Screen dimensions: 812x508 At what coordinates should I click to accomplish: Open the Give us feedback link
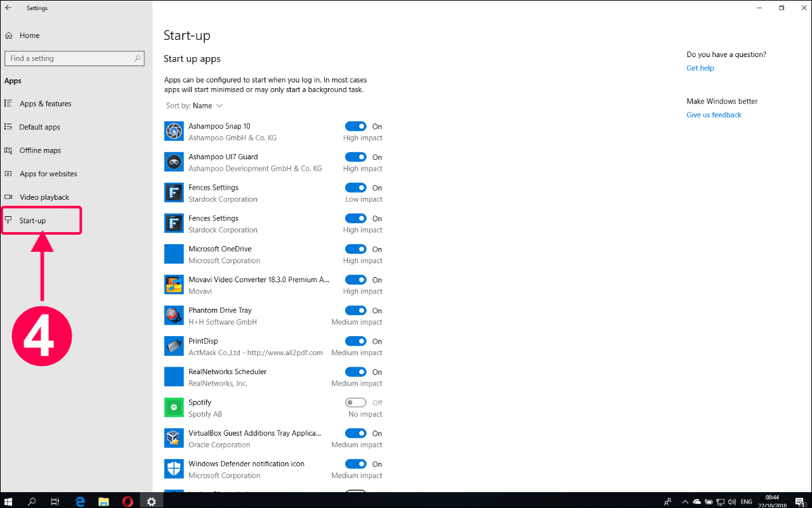pyautogui.click(x=714, y=115)
